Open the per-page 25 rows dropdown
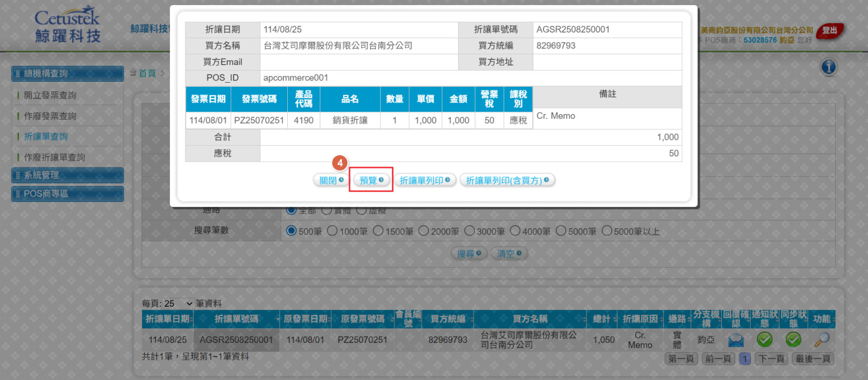The height and width of the screenshot is (380, 868). tap(178, 304)
